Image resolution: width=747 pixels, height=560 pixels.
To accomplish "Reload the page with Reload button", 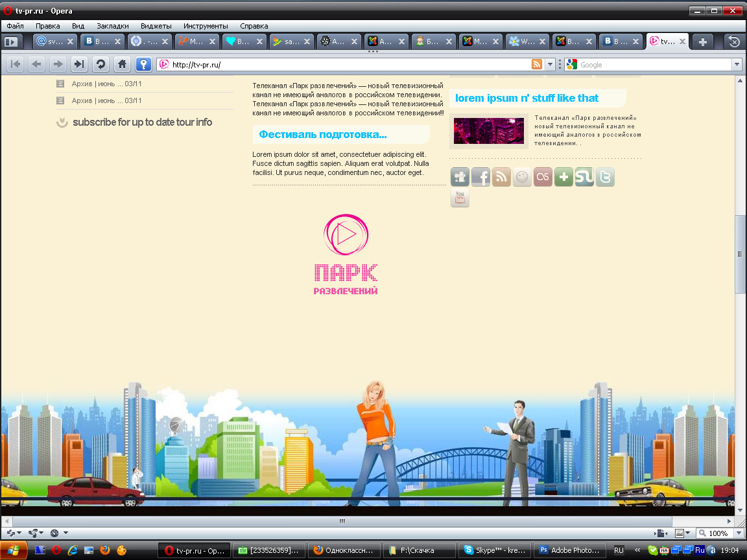I will point(101,64).
